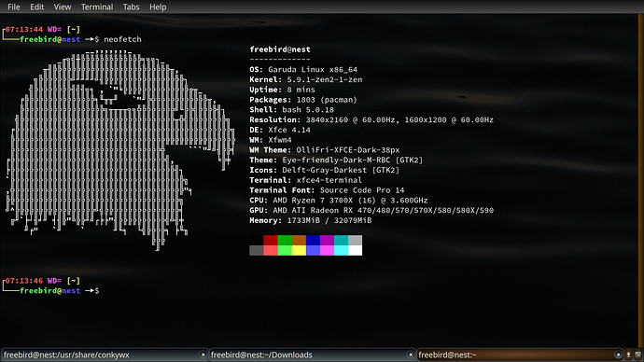The height and width of the screenshot is (362, 644).
Task: Switch to the /usr/share/conkywx tab
Action: pyautogui.click(x=105, y=355)
